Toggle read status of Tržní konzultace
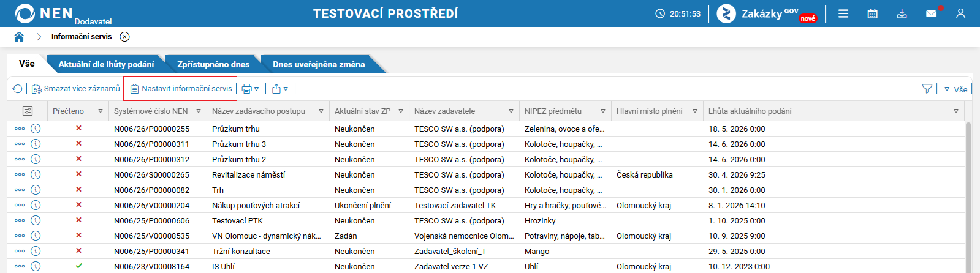Image resolution: width=980 pixels, height=273 pixels. point(78,250)
